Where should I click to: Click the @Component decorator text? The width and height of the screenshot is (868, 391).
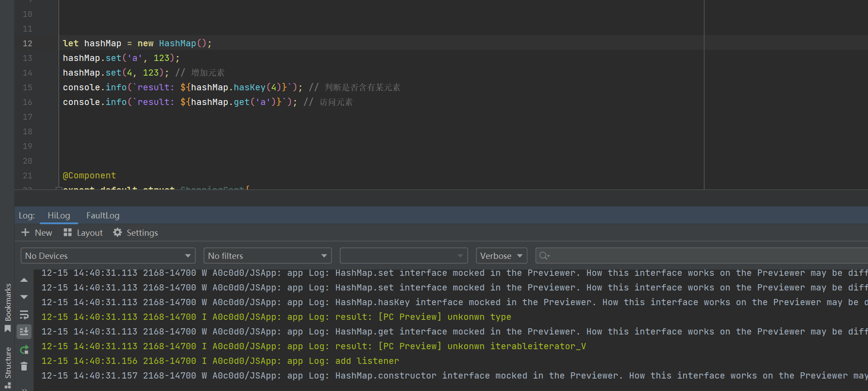click(89, 176)
